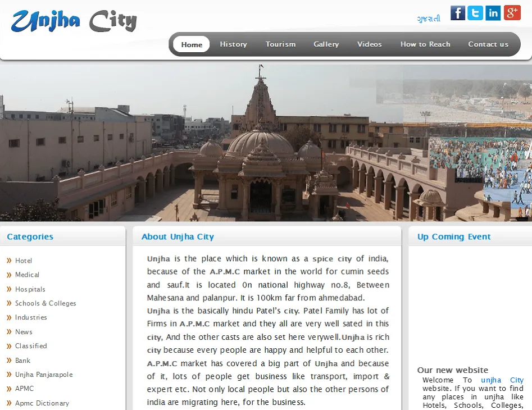Click the 'Up Coming Event' heading
The image size is (532, 410).
[x=454, y=236]
